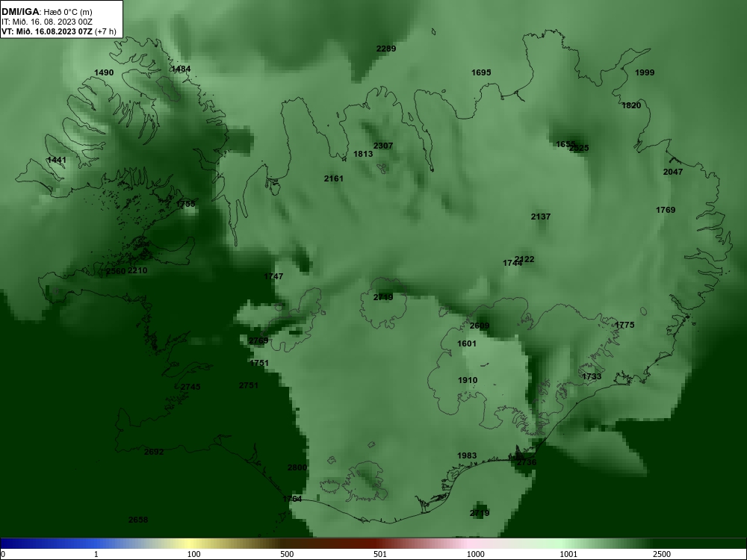
Task: Click the 1695 value on the map
Action: pos(481,72)
